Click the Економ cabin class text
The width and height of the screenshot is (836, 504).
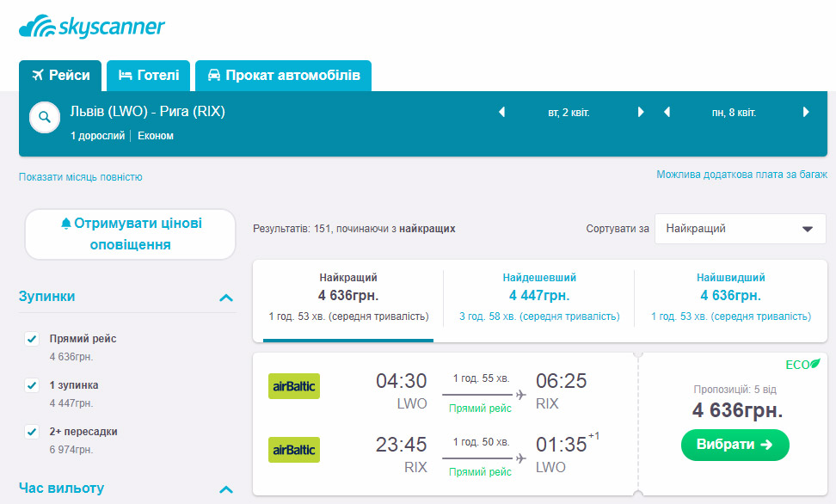click(x=156, y=136)
